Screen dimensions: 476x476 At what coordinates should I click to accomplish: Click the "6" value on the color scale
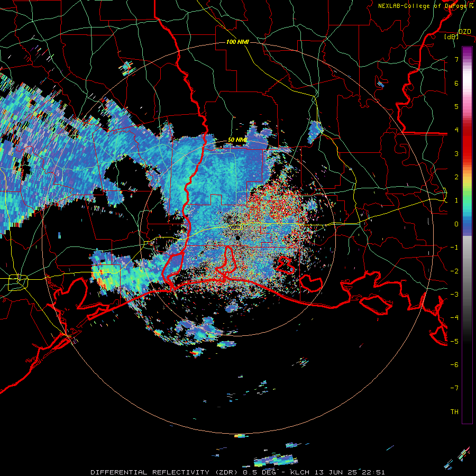456,83
